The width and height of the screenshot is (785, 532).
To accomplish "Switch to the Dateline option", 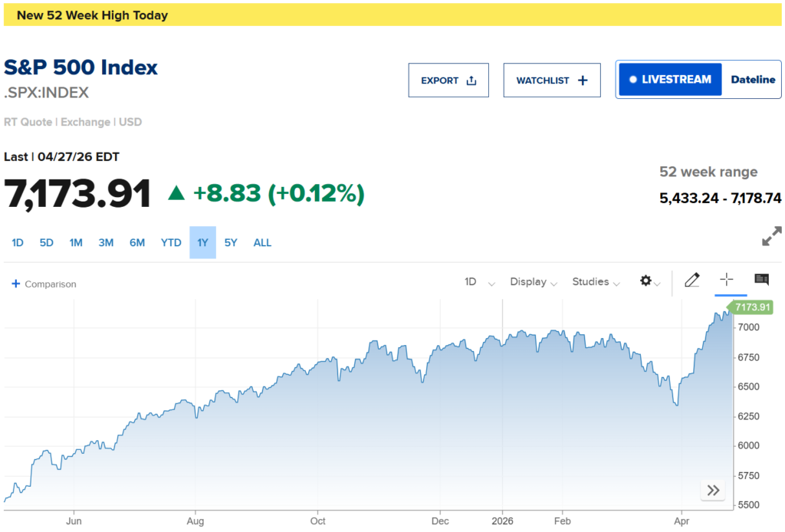I will point(752,80).
